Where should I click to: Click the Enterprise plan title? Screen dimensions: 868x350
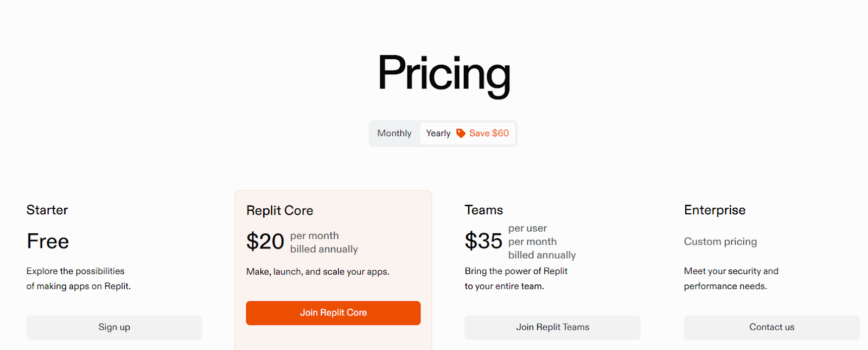714,210
